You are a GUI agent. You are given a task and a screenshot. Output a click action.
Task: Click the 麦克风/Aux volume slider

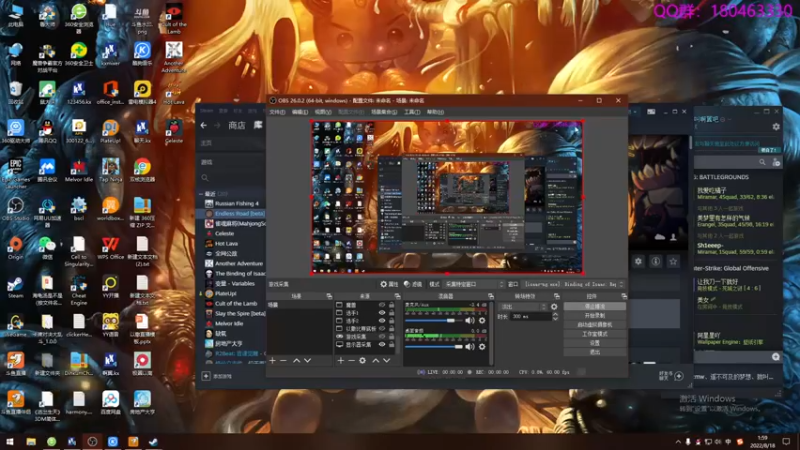434,320
